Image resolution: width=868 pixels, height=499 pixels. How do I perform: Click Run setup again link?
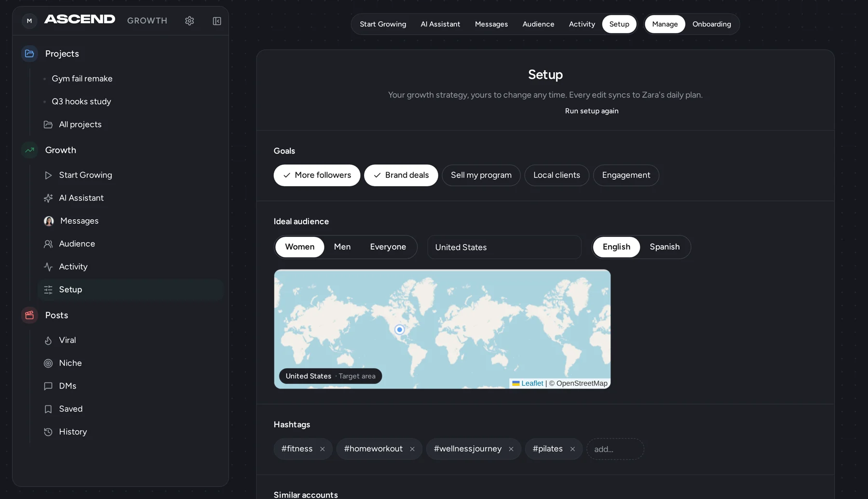point(592,111)
